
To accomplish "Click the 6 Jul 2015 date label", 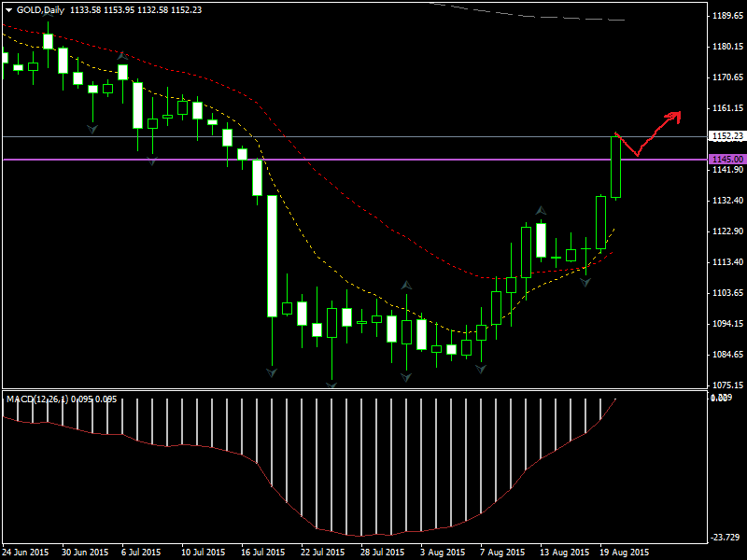I will (x=141, y=553).
